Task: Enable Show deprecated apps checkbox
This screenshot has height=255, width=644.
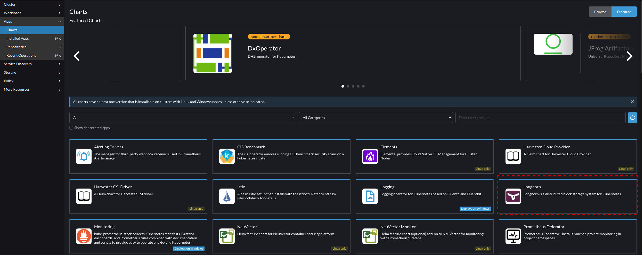Action: (71, 128)
